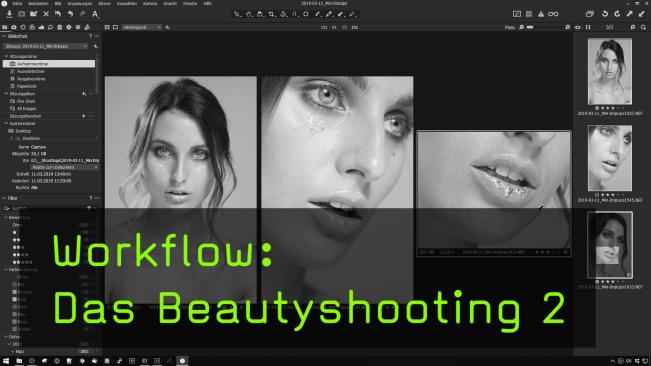Image resolution: width=651 pixels, height=366 pixels.
Task: Select the Aufnahmeordner folder
Action: (49, 64)
